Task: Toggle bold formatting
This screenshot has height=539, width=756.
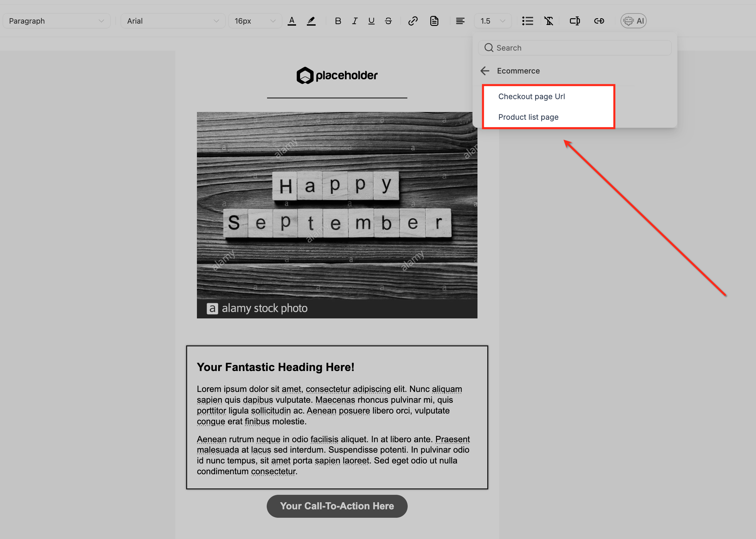Action: click(x=338, y=21)
